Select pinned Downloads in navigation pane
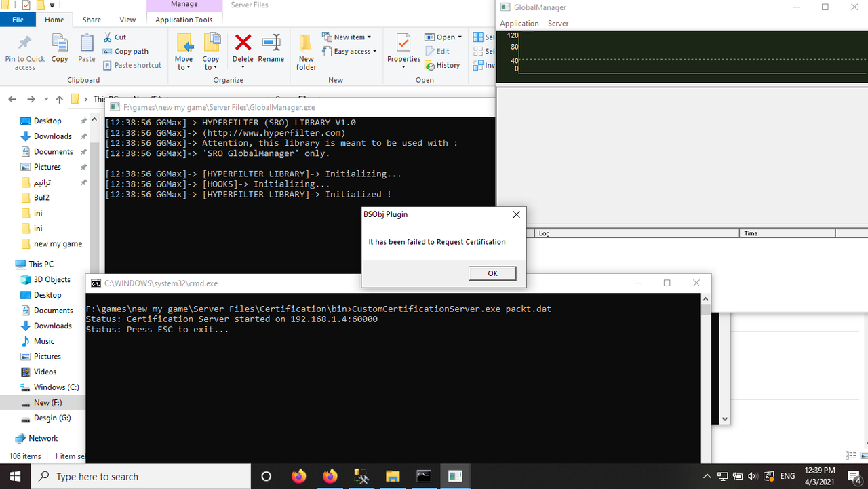This screenshot has height=489, width=868. (53, 136)
